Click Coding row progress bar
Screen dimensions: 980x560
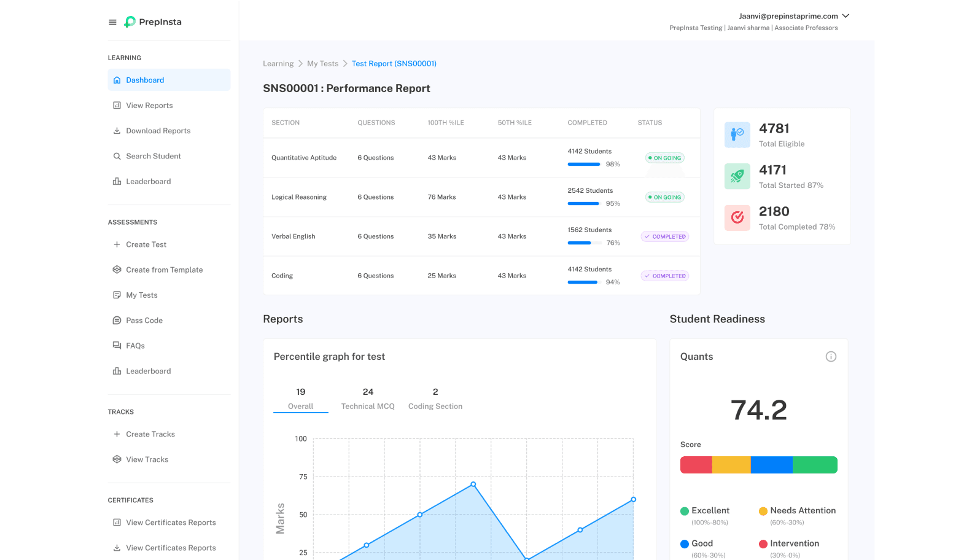(584, 282)
